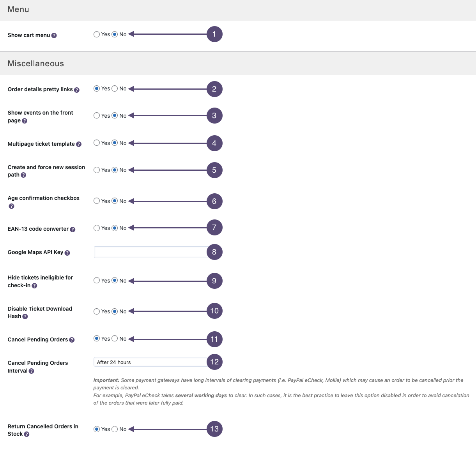The height and width of the screenshot is (449, 476).
Task: Select Yes for Show events on front page
Action: pos(97,116)
